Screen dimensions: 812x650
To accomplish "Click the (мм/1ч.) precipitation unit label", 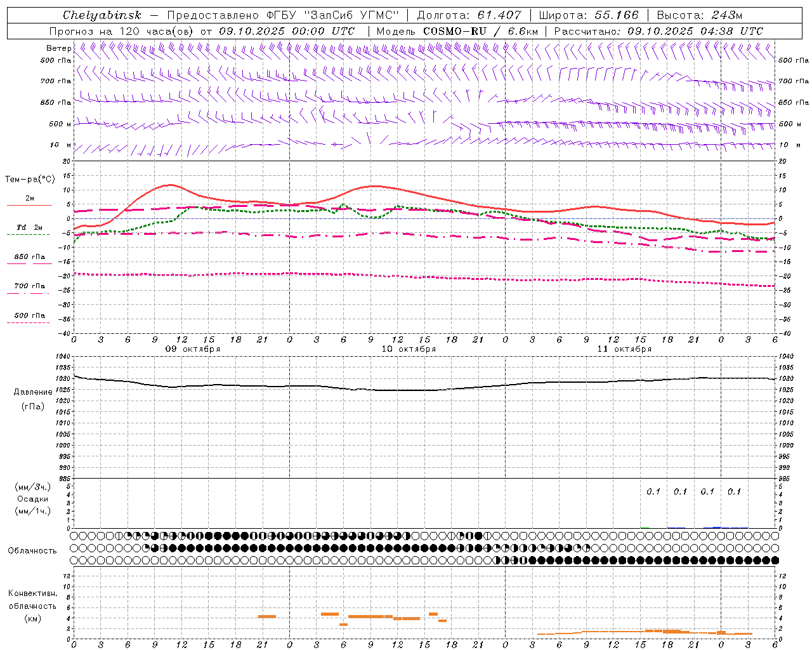I will pos(33,511).
